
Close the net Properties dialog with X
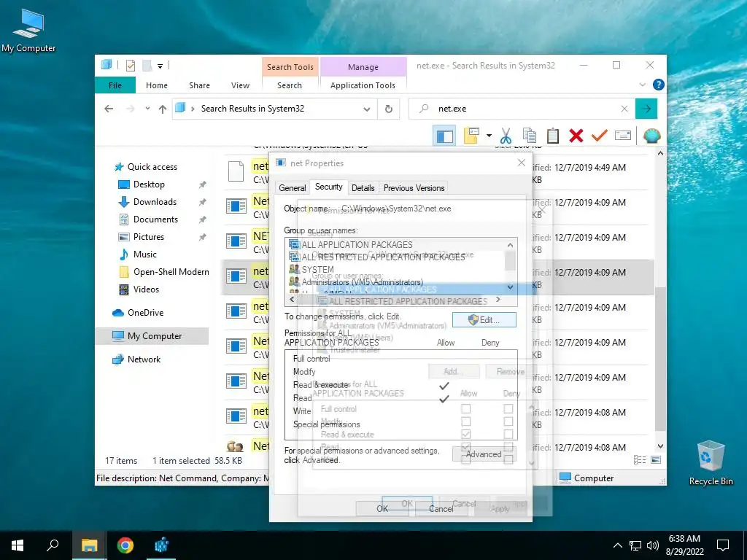pyautogui.click(x=522, y=163)
